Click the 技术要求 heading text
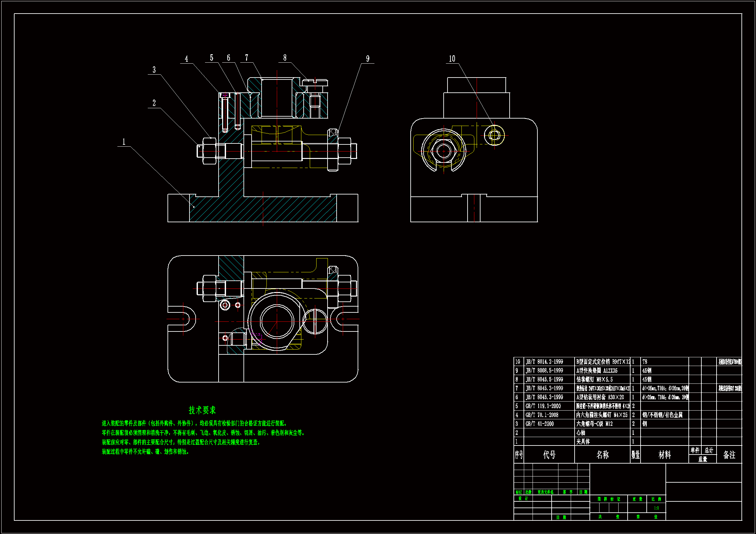Image resolution: width=756 pixels, height=534 pixels. (202, 410)
